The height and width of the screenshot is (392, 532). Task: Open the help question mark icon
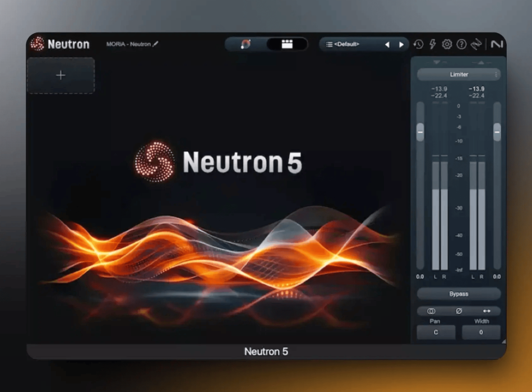pos(461,44)
